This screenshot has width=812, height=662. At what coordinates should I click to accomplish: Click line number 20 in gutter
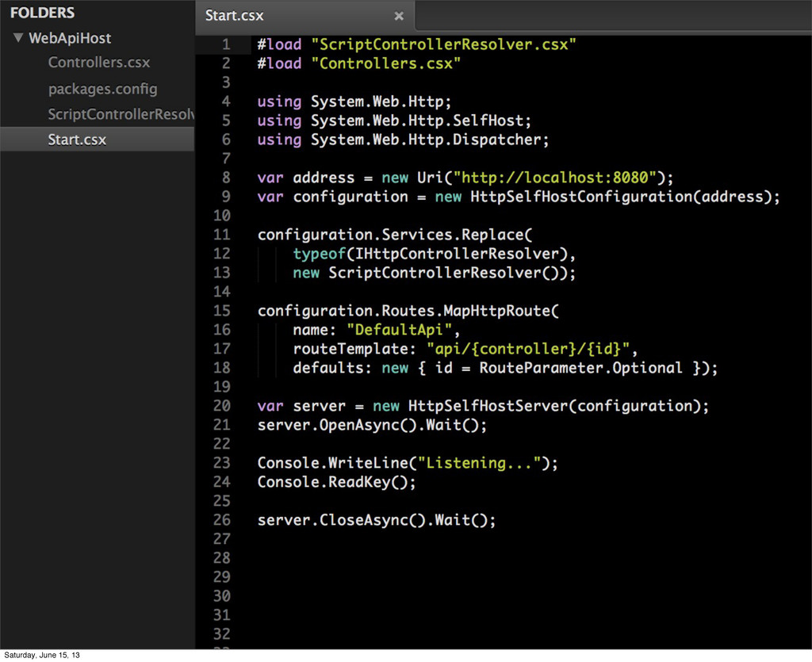click(x=222, y=406)
